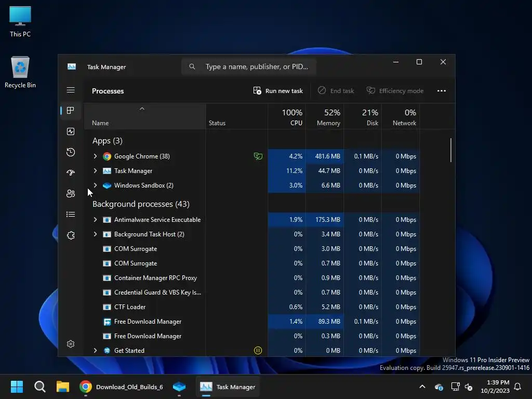The image size is (532, 399).
Task: Open the Users page sidebar icon
Action: [71, 193]
